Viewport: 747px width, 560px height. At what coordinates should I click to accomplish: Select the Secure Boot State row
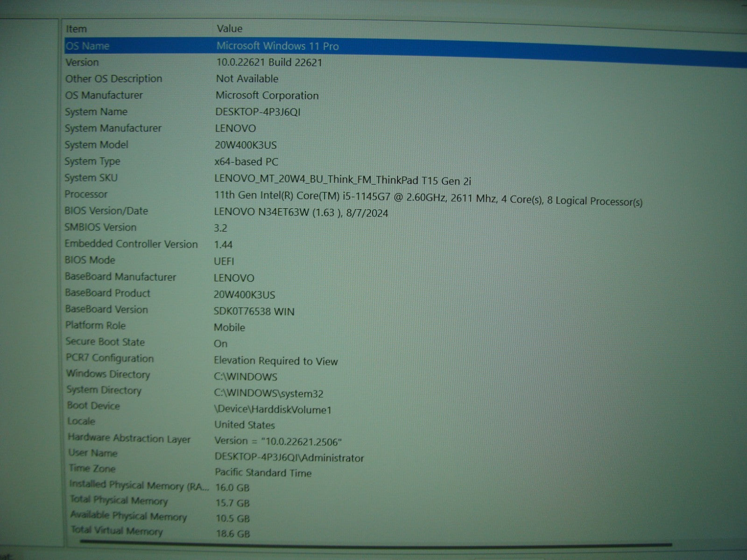point(105,342)
